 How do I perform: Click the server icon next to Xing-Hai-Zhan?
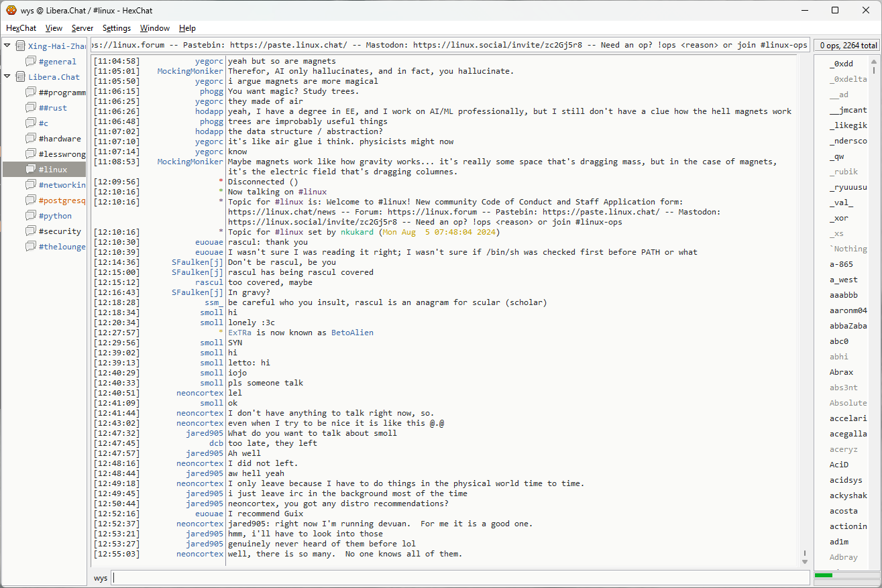coord(20,46)
